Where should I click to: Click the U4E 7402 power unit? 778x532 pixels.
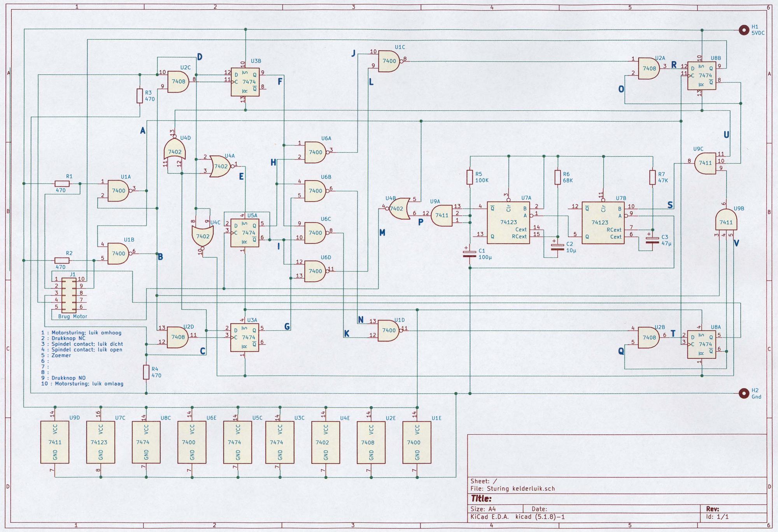click(x=326, y=442)
